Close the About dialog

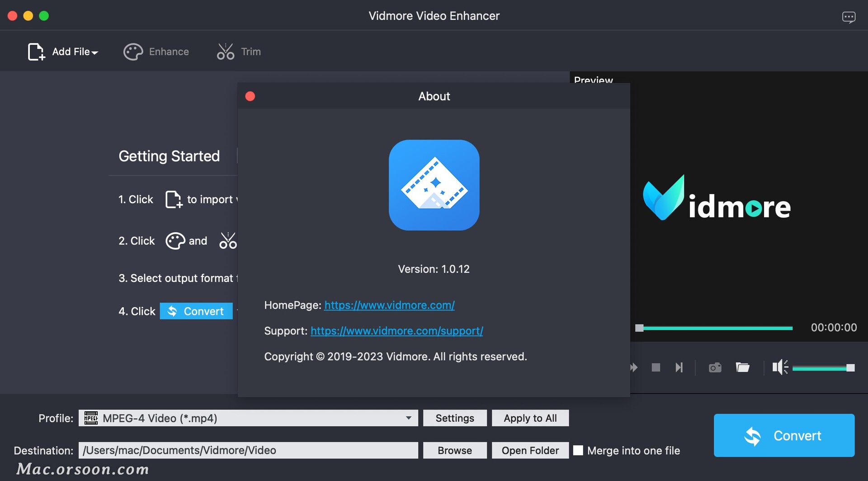click(250, 96)
